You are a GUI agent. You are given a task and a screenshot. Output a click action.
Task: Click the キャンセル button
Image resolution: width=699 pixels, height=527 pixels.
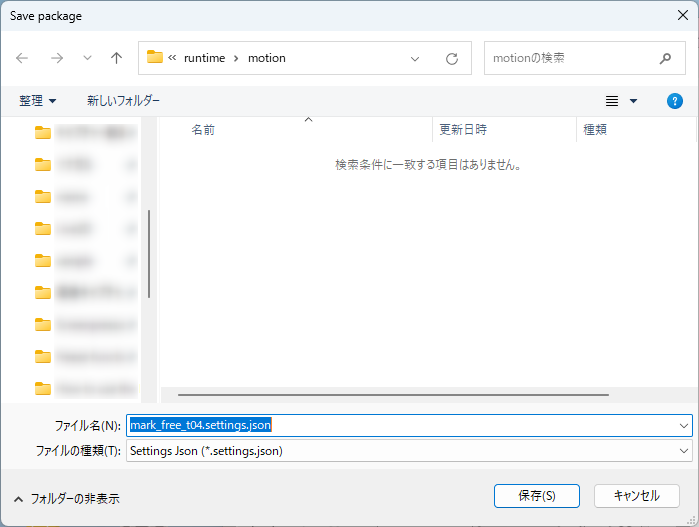636,495
